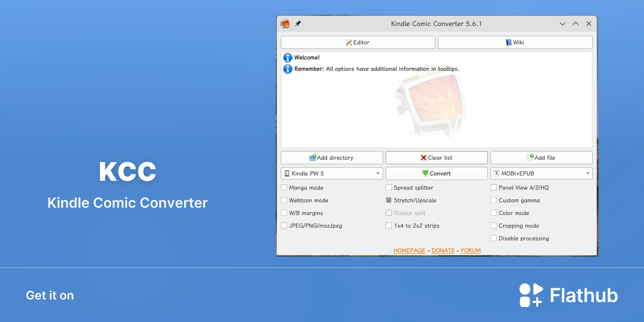
Task: Click the Welcome! message text
Action: coord(307,57)
